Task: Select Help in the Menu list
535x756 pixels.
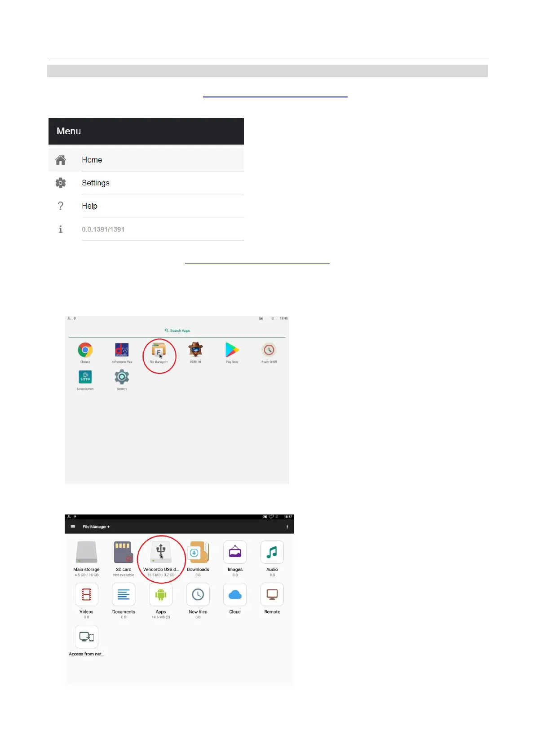Action: [146, 206]
